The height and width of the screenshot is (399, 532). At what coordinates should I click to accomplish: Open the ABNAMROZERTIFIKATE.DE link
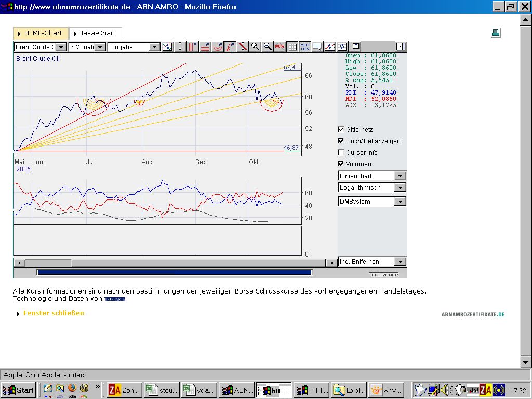coord(472,314)
